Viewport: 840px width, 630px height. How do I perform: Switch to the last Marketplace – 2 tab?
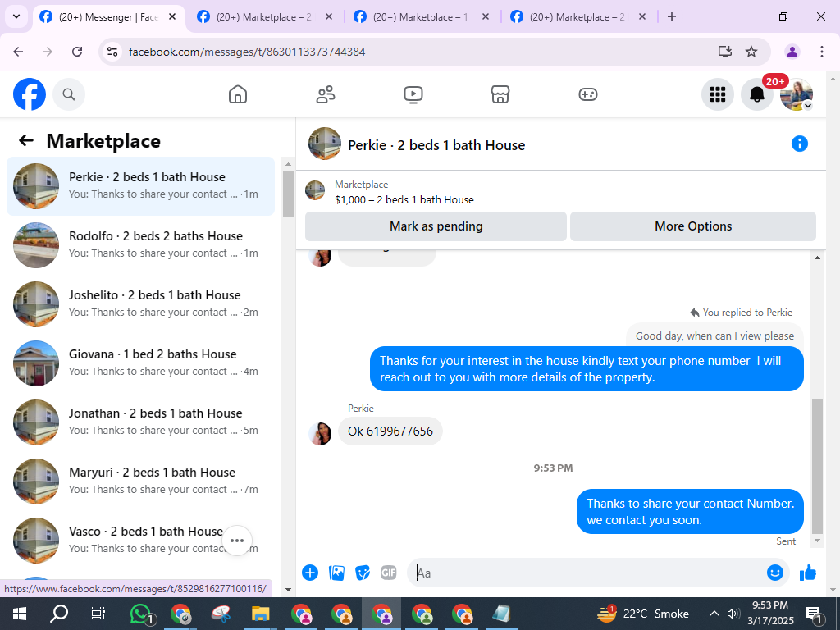tap(578, 17)
